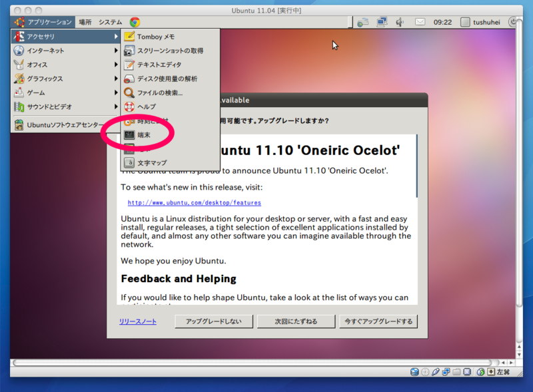The height and width of the screenshot is (392, 533).
Task: Click the 次回にたずねる button
Action: click(296, 321)
